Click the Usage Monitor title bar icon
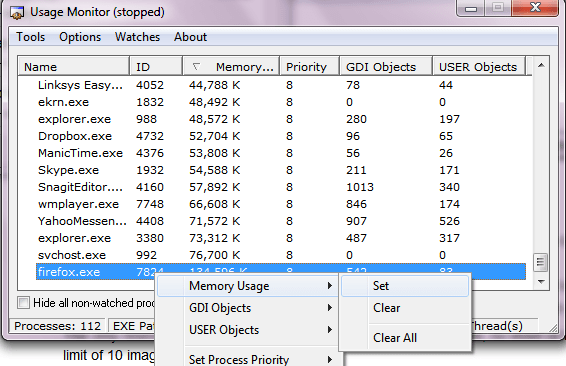Viewport: 566px width, 366px height. [x=17, y=13]
